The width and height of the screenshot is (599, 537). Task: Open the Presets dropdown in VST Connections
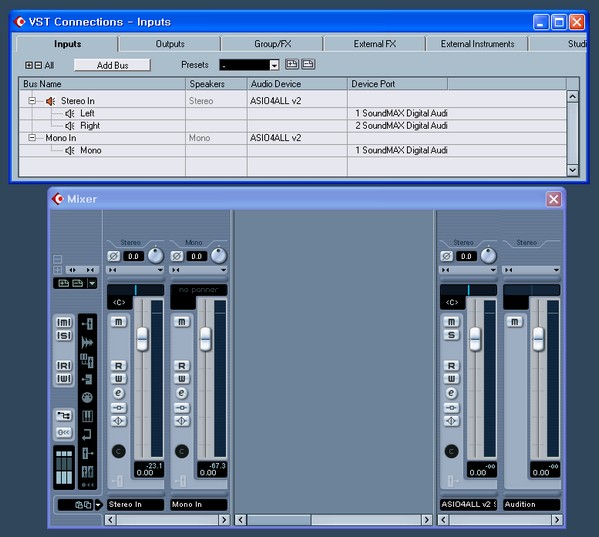point(274,65)
